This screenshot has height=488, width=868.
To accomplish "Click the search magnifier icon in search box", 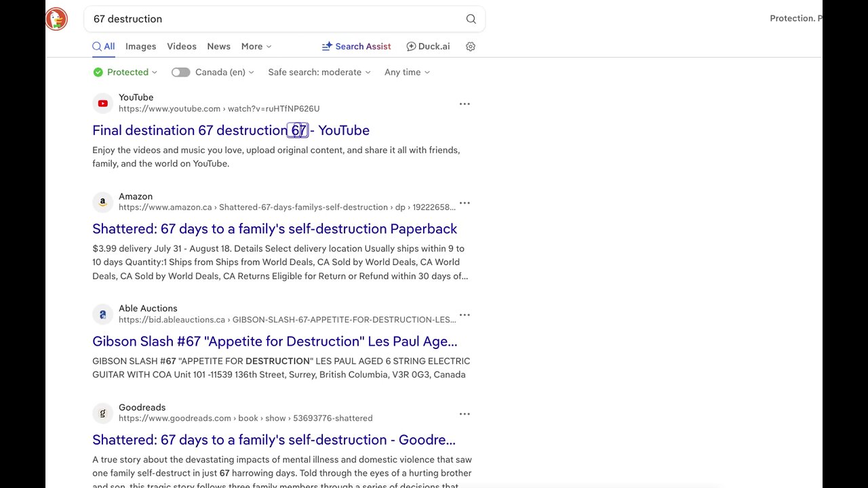I will (471, 19).
